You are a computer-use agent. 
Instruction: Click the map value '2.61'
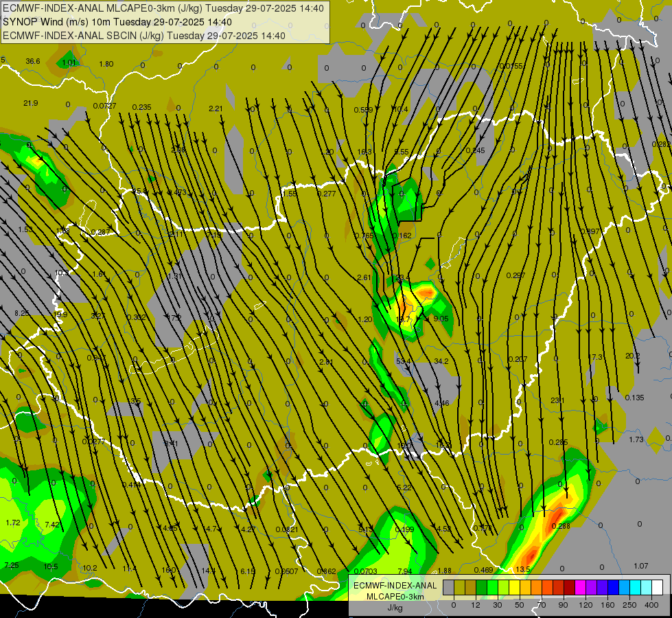coord(364,277)
